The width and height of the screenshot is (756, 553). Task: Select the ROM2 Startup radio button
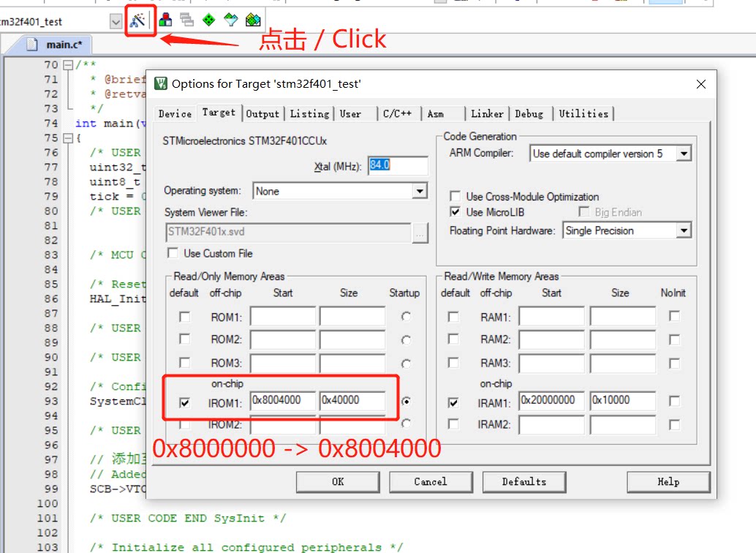(x=406, y=340)
